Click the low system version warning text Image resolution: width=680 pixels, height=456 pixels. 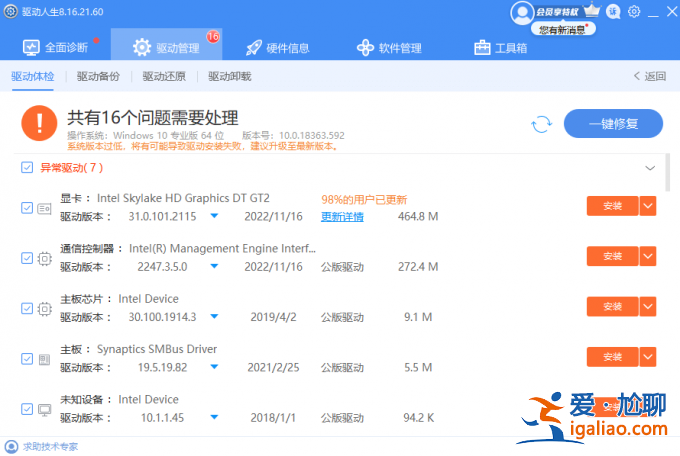(202, 146)
